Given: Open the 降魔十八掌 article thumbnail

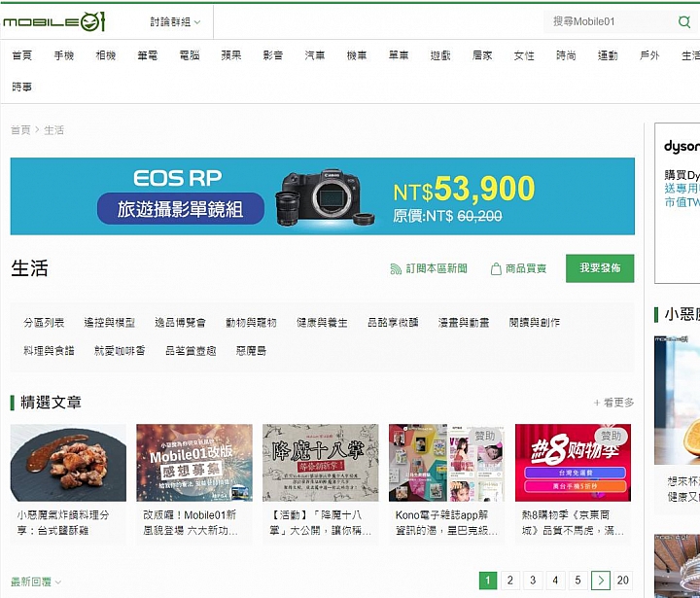Looking at the screenshot, I should [321, 463].
